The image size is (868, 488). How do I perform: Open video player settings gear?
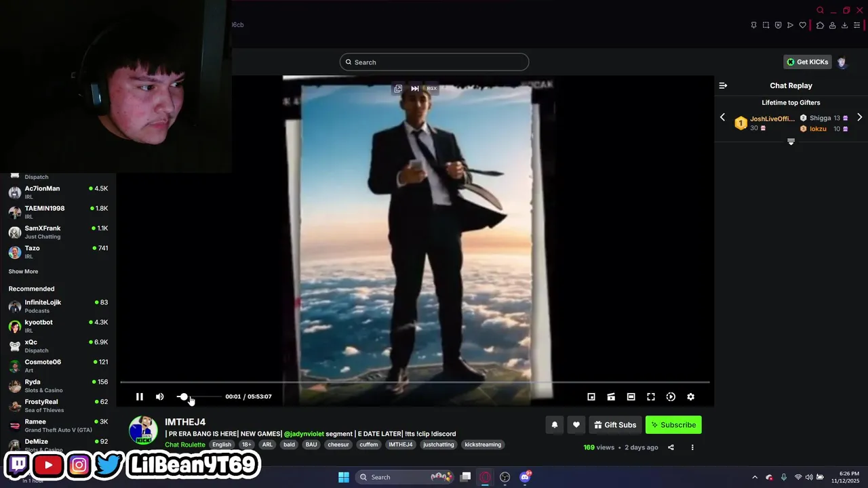690,396
